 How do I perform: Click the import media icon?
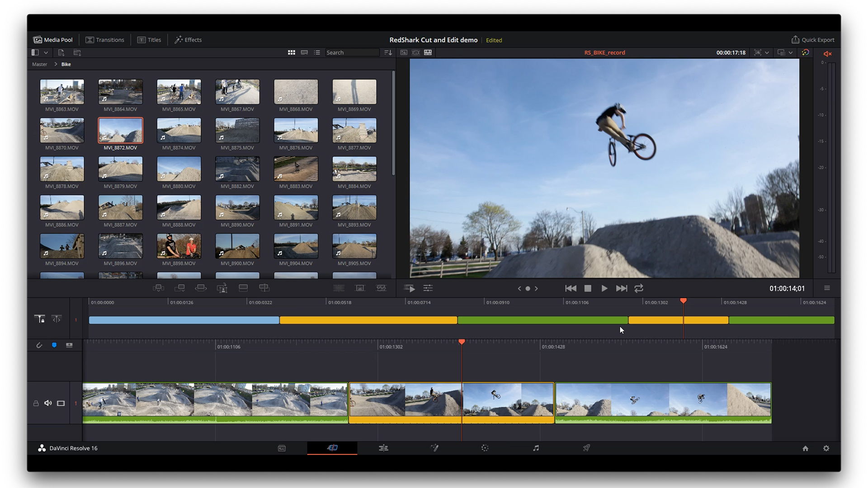pyautogui.click(x=61, y=52)
